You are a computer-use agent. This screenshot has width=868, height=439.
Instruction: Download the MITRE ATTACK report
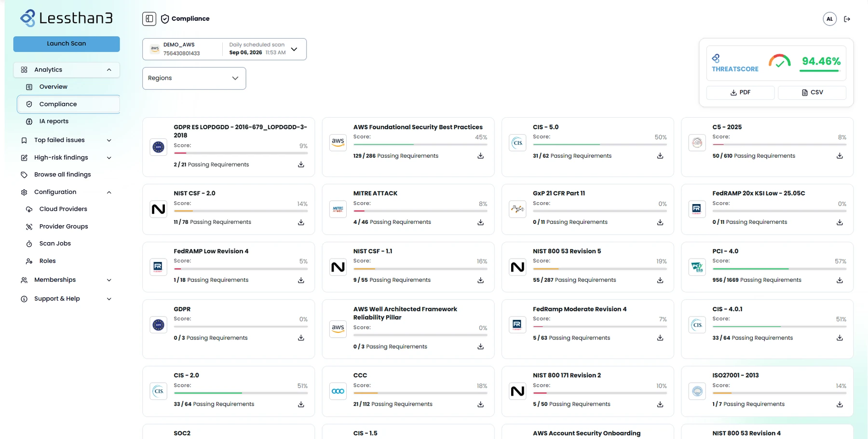480,222
